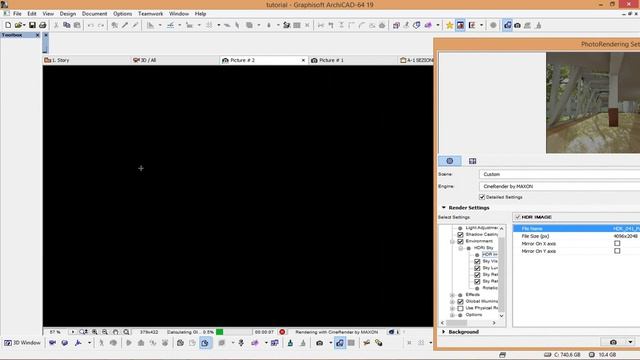Click the render camera button at panel bottom

(613, 342)
